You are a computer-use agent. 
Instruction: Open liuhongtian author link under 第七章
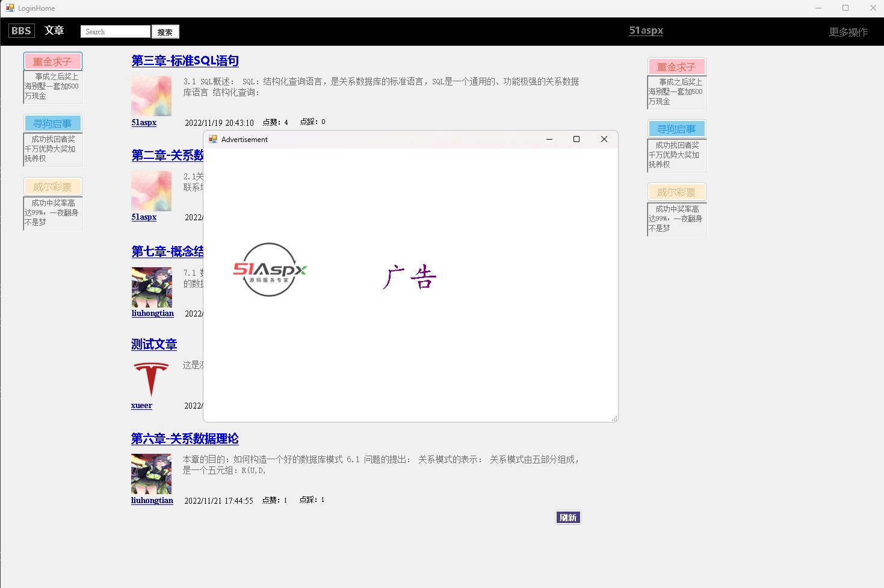pyautogui.click(x=153, y=313)
